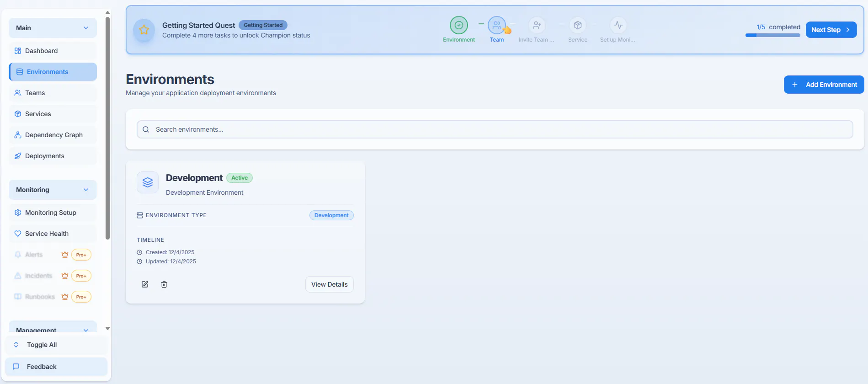
Task: Click the Service Health heart icon
Action: (18, 234)
